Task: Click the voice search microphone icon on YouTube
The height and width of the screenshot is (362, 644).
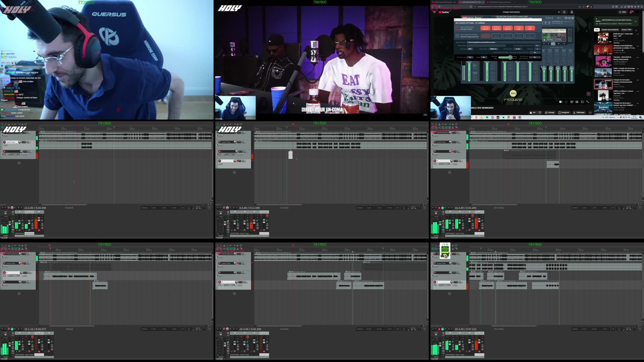Action: coord(572,12)
